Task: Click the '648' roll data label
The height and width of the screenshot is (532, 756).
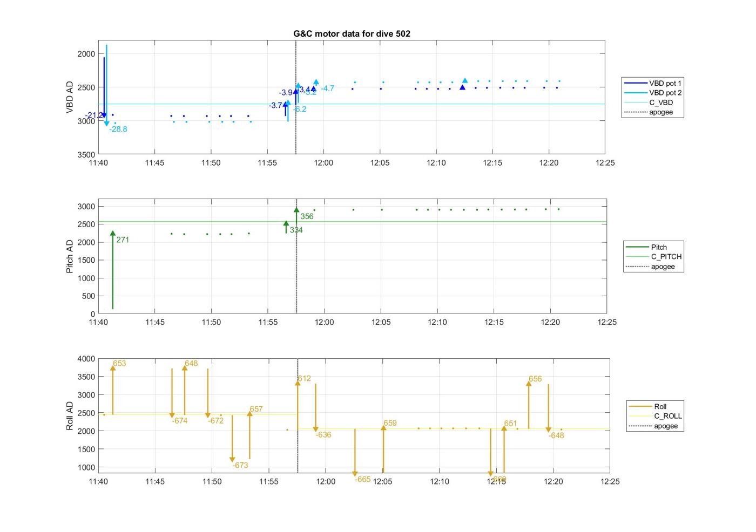Action: click(191, 364)
